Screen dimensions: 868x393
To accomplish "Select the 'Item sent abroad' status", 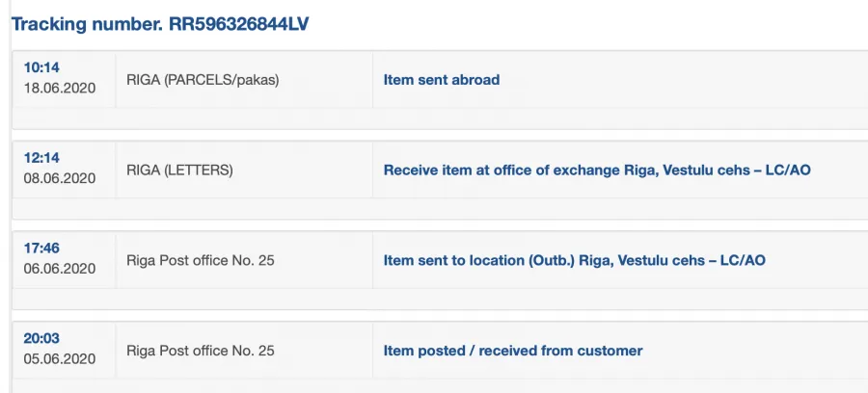I will click(441, 80).
